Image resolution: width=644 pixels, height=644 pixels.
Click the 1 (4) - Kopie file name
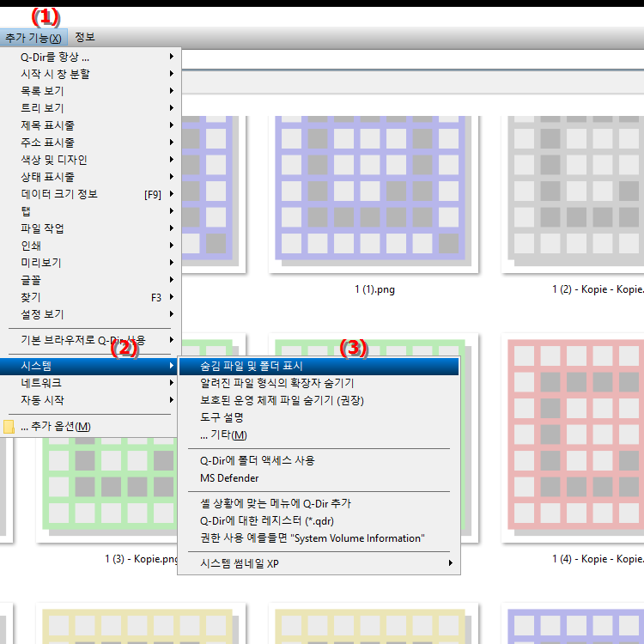pyautogui.click(x=598, y=559)
